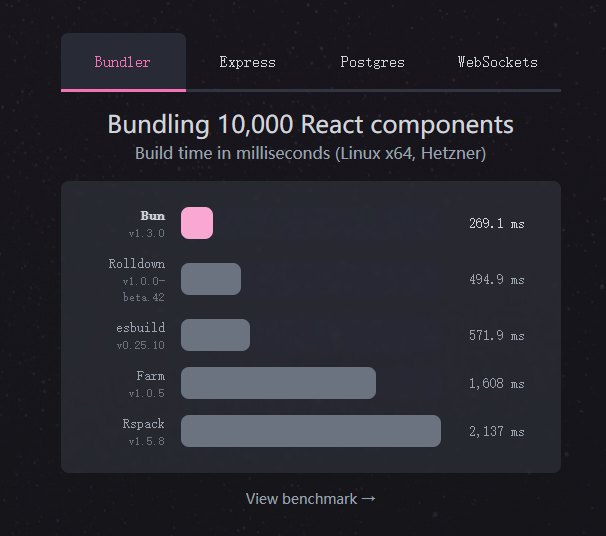The height and width of the screenshot is (536, 606).
Task: Click the 2,137 ms value
Action: [497, 431]
